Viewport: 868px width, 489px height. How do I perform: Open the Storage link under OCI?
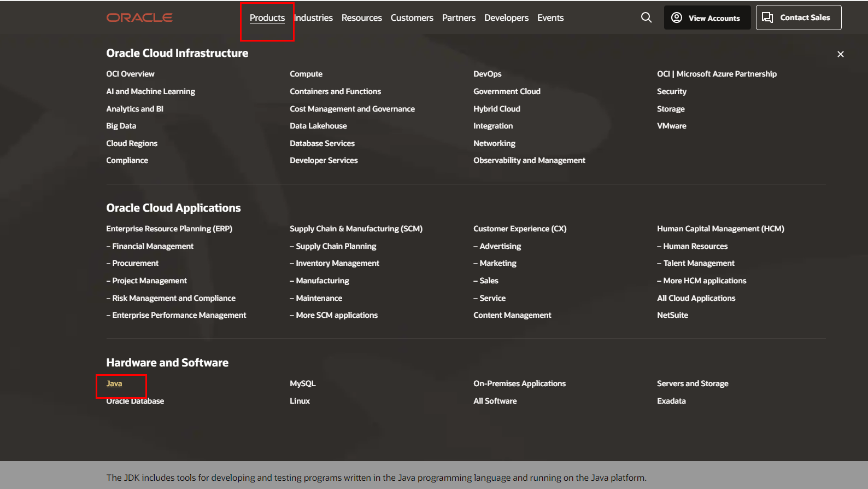[671, 109]
